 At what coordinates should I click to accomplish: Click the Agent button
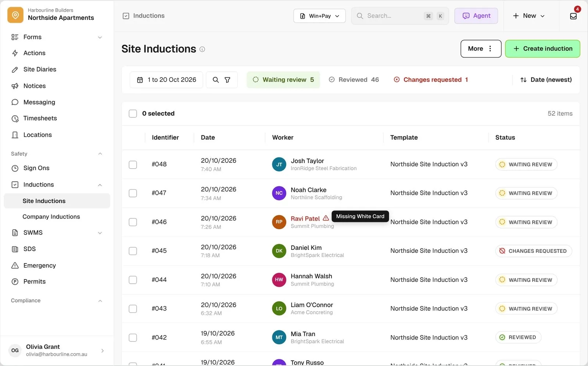click(x=476, y=16)
